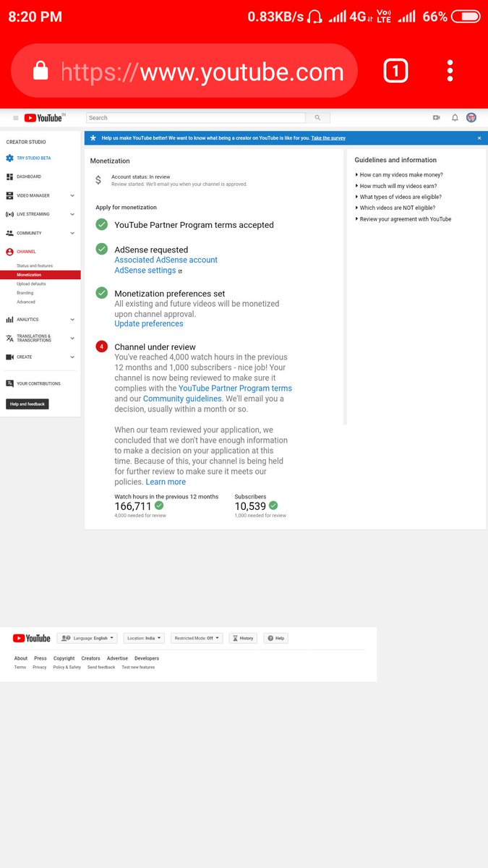This screenshot has width=488, height=868.
Task: Click the YouTube logo in header
Action: click(43, 118)
